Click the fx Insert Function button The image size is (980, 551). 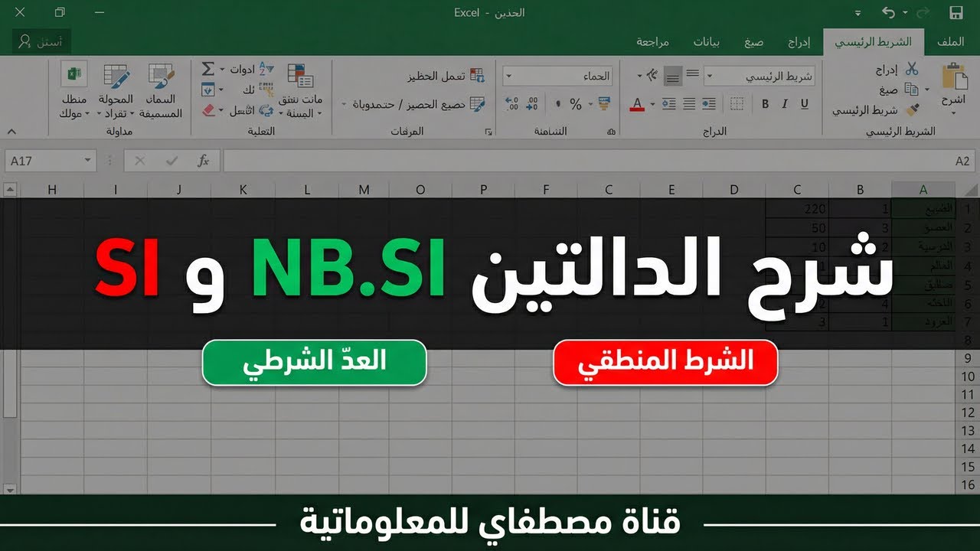[x=203, y=161]
